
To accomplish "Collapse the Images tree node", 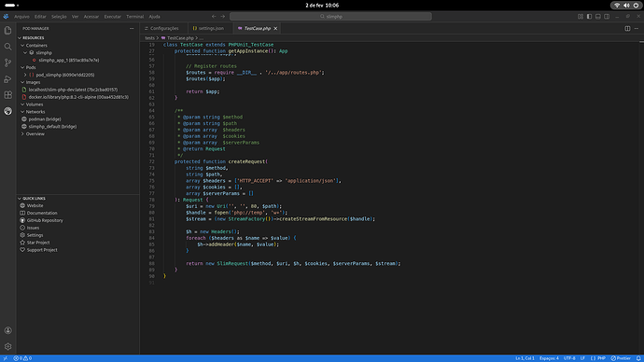I will click(x=22, y=82).
